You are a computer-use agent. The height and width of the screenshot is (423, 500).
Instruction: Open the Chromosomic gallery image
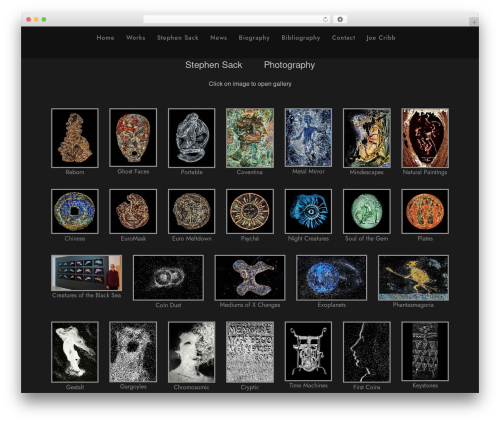tap(192, 352)
